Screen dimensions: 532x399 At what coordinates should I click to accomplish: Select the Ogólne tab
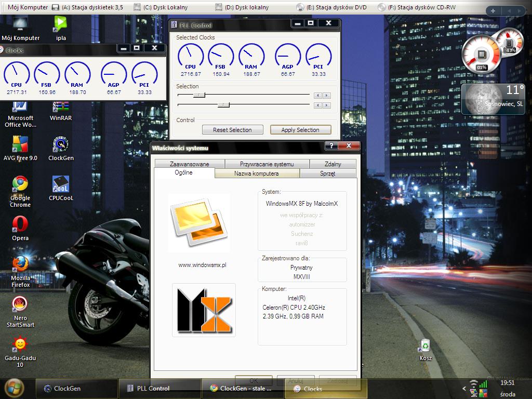(x=183, y=172)
